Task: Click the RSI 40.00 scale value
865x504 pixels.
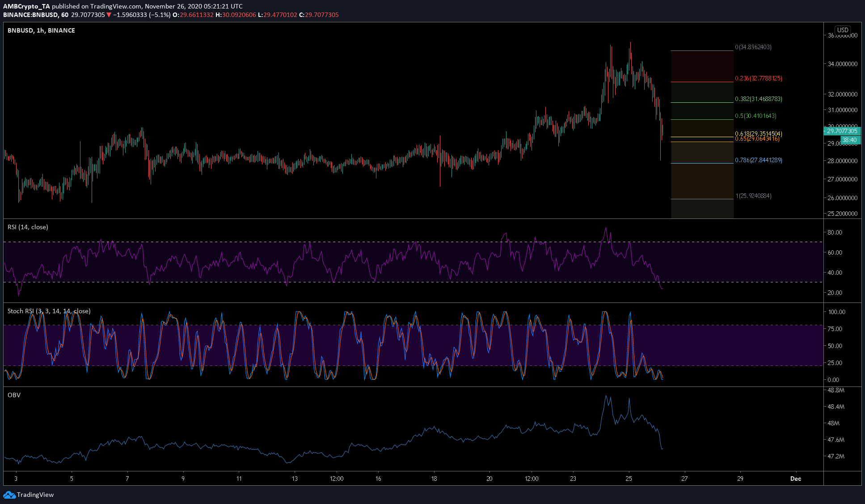Action: click(835, 273)
